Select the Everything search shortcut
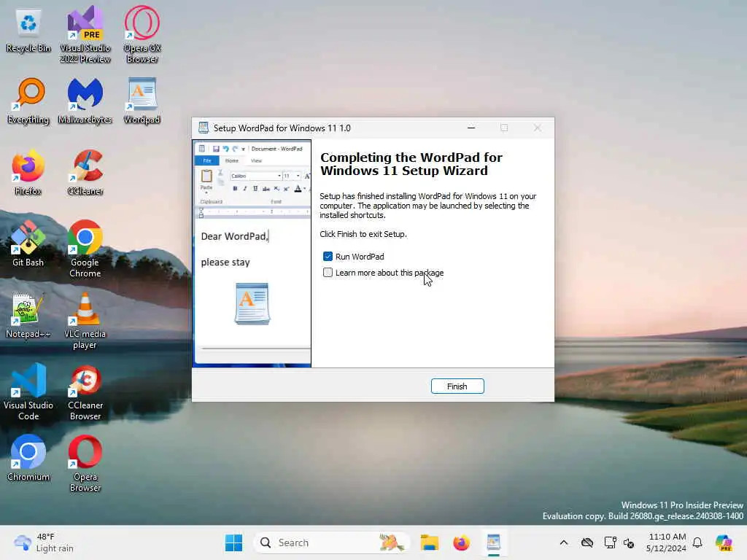Viewport: 747px width, 560px height. coord(28,101)
